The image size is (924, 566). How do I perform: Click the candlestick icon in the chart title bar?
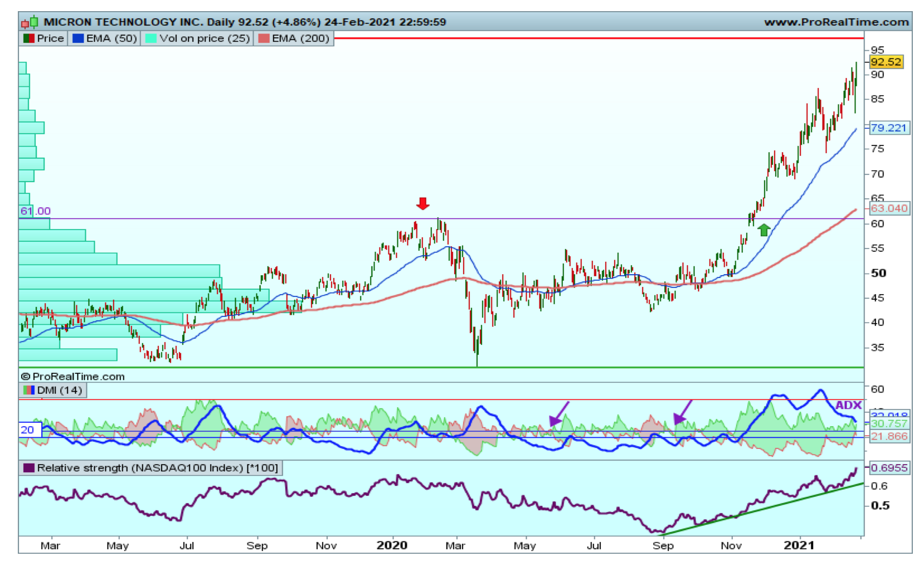(x=30, y=22)
